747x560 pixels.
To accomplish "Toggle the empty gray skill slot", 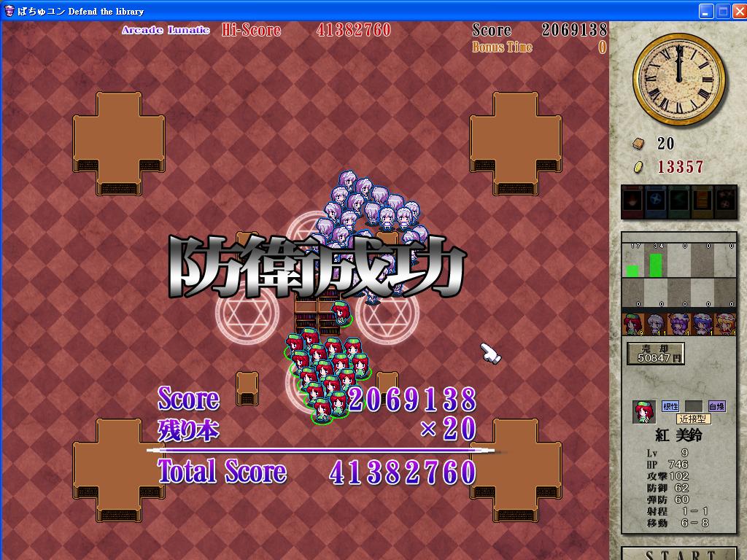I will click(694, 406).
